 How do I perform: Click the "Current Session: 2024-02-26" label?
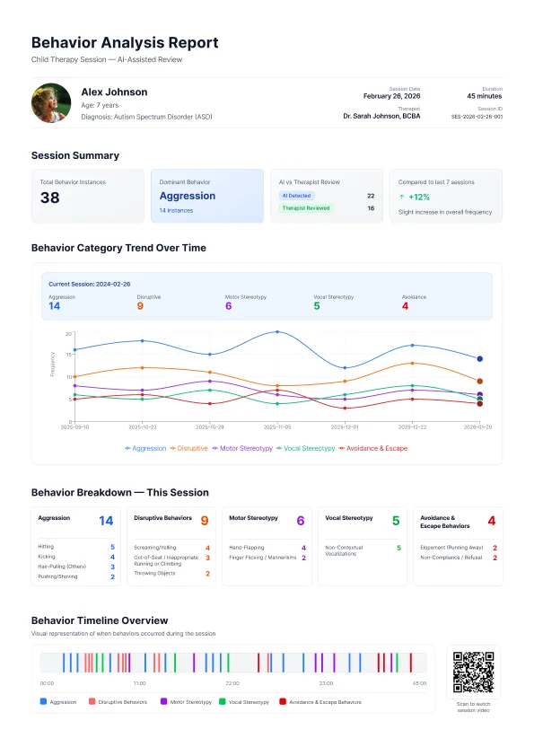point(90,285)
